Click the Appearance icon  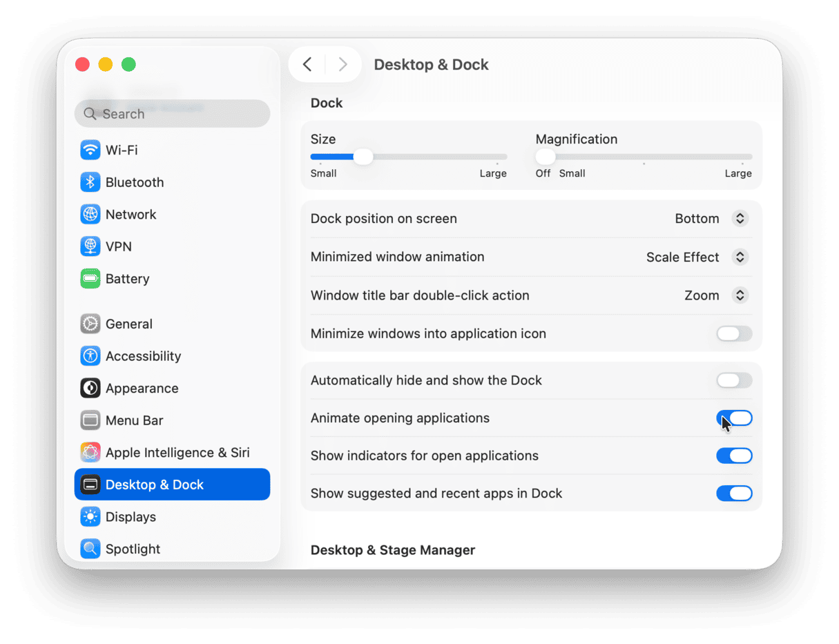(90, 389)
